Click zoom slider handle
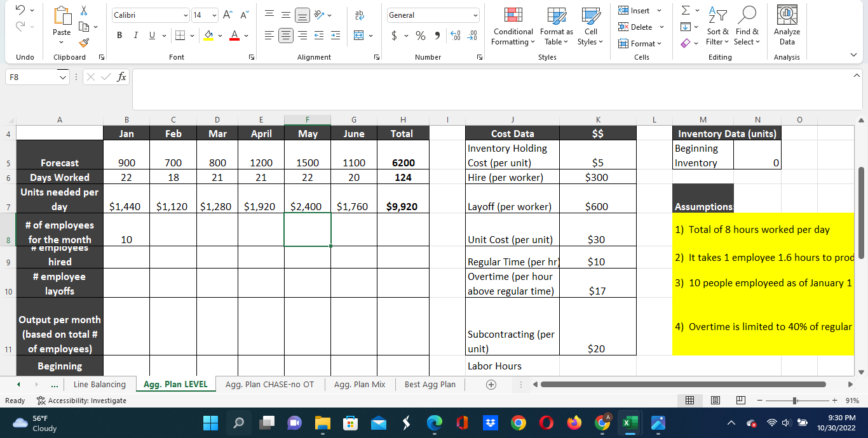The width and height of the screenshot is (868, 438). (x=794, y=401)
